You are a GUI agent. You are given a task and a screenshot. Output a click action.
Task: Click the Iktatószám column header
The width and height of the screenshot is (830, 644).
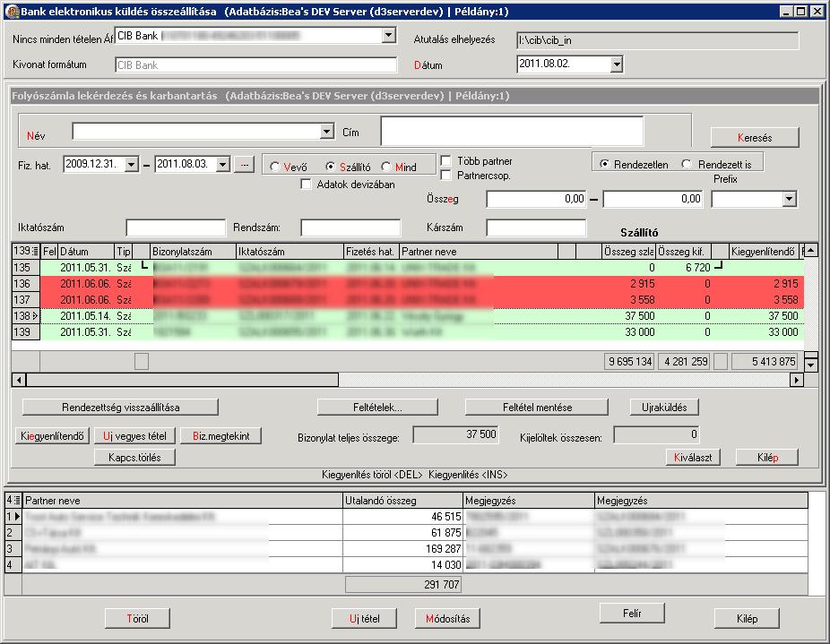click(290, 252)
